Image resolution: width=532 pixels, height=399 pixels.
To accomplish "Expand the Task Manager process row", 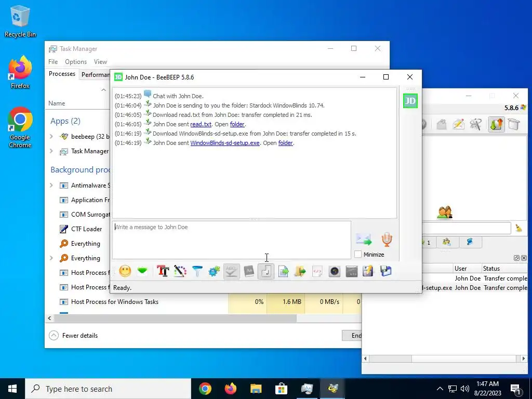I will point(51,151).
